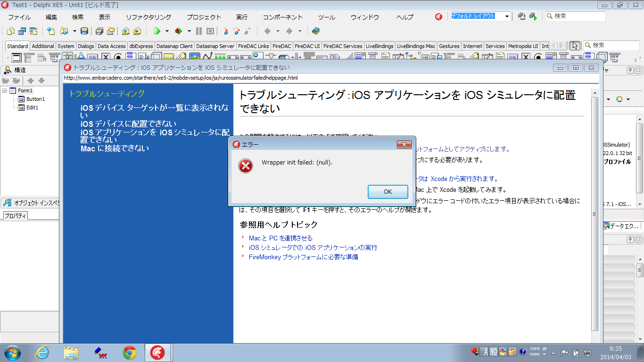
Task: Open the コンポーネント menu
Action: [283, 17]
